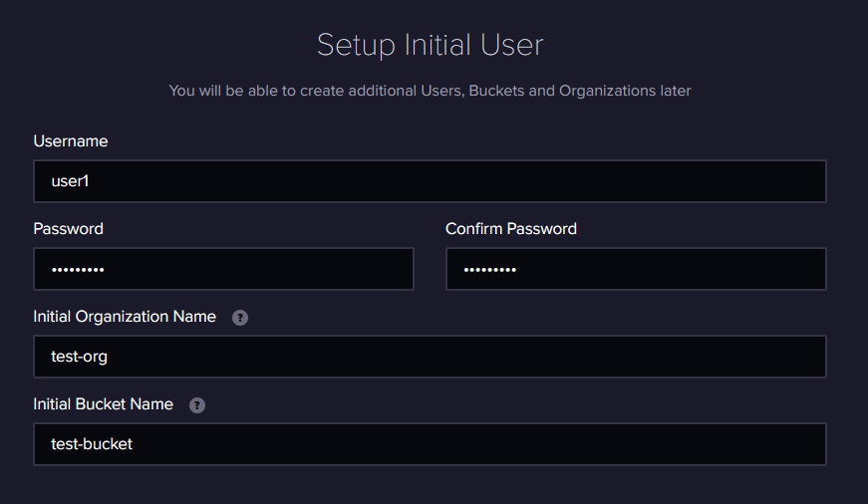Place cursor on the test-org text

pyautogui.click(x=79, y=357)
